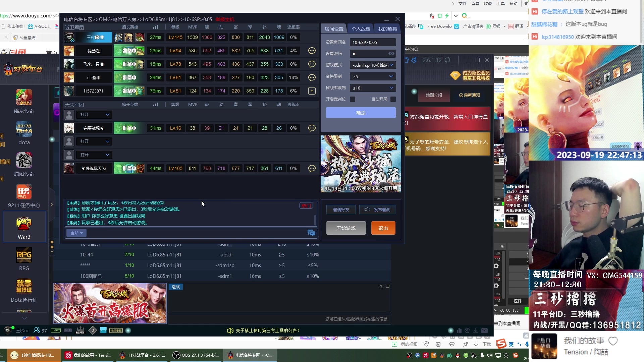Open third 打开 slot dropdown in 天灾军团
The width and height of the screenshot is (644, 362).
[x=94, y=155]
